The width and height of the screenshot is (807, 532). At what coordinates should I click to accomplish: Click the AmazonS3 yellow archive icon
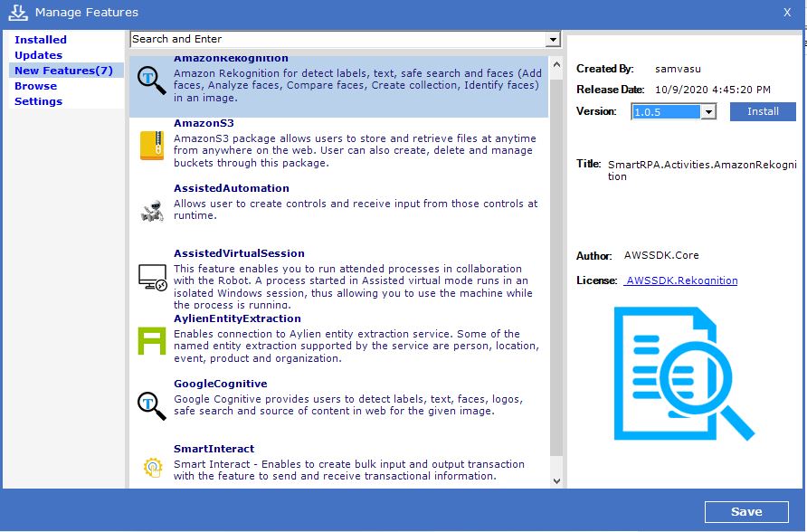pos(151,146)
